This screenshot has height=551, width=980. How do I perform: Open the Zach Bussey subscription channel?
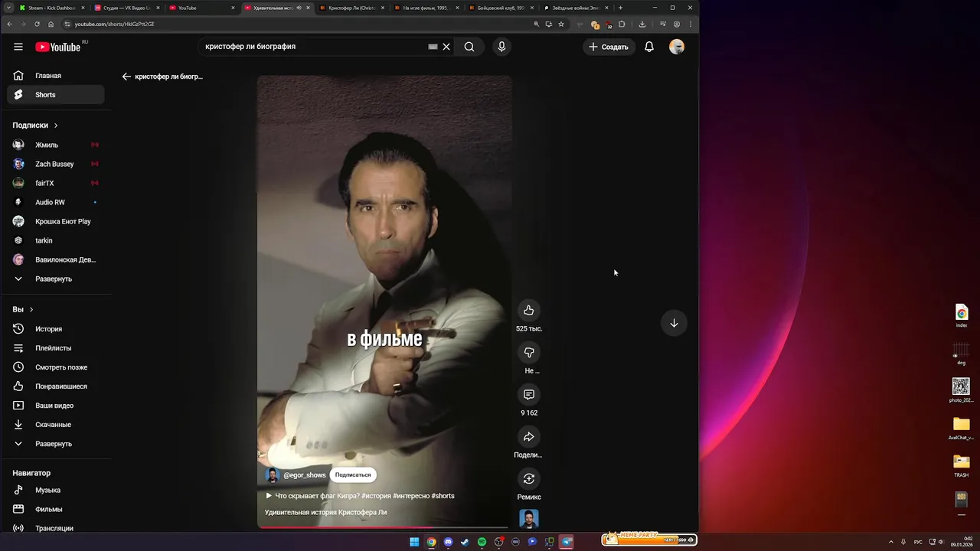(x=56, y=164)
